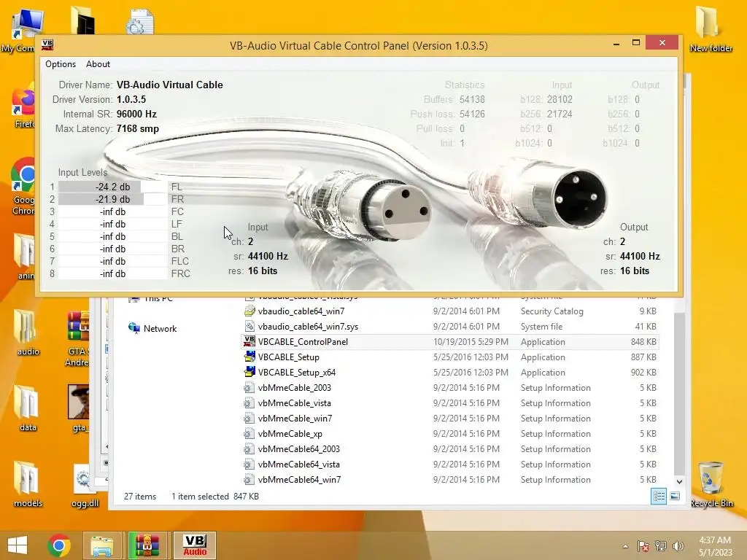Select vbMmeCable_xp file
The image size is (747, 560).
[450, 433]
